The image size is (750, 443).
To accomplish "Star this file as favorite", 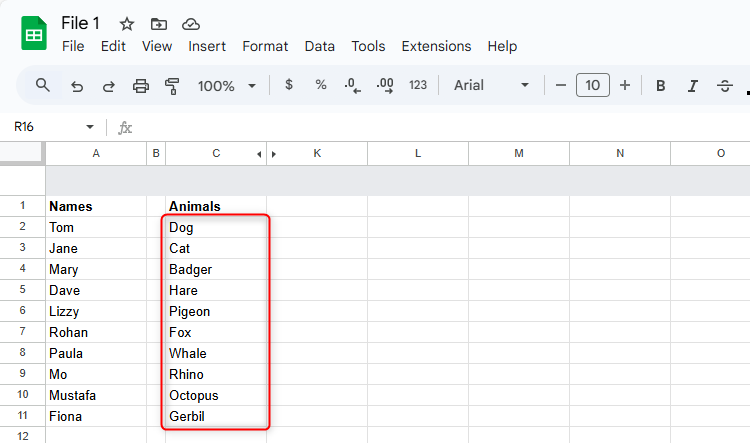I will tap(127, 24).
